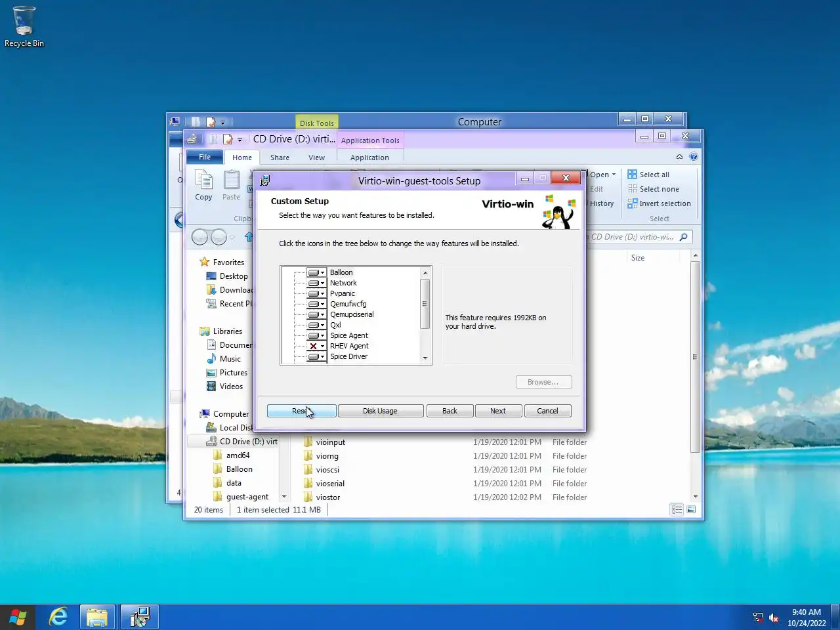Click the setup installer title bar icon
This screenshot has width=840, height=630.
[x=265, y=180]
